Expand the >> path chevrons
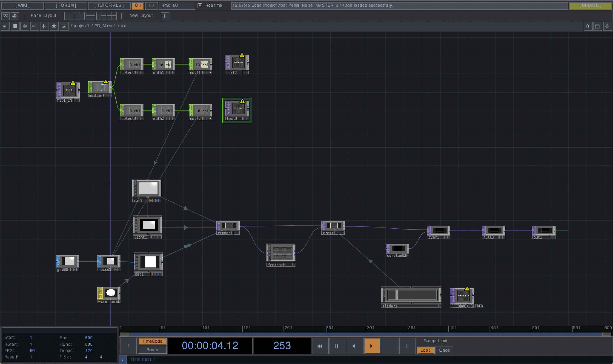Image resolution: width=613 pixels, height=364 pixels. [x=123, y=26]
